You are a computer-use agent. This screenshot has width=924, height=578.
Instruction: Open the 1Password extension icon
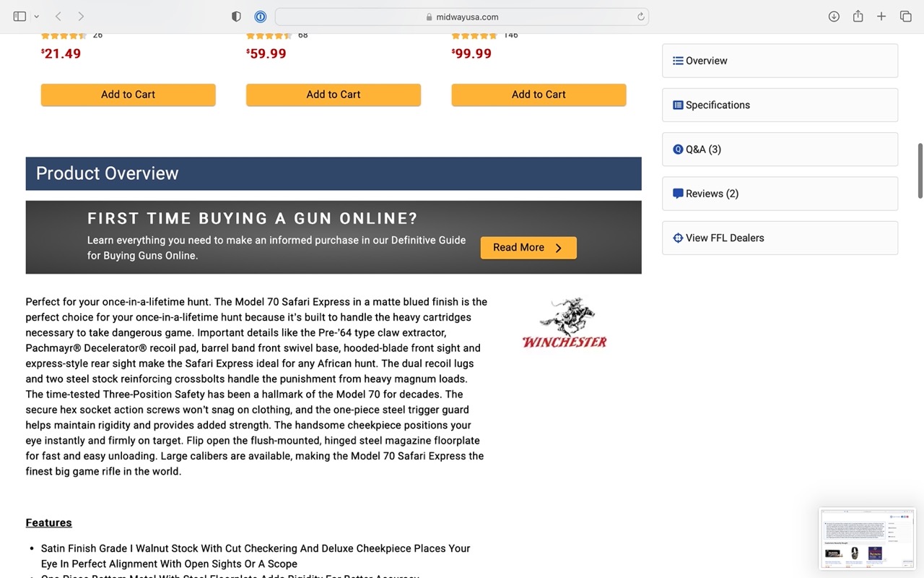pos(261,16)
